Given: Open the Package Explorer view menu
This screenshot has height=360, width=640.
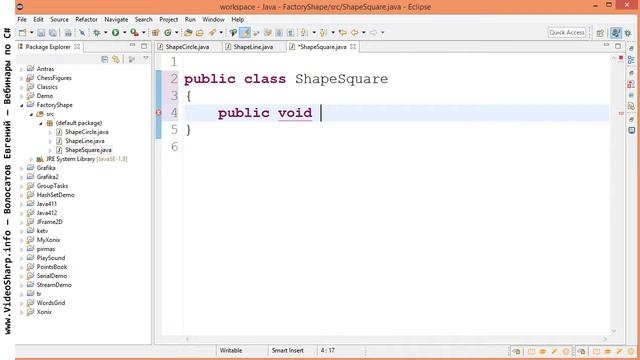Looking at the screenshot, I should point(146,59).
